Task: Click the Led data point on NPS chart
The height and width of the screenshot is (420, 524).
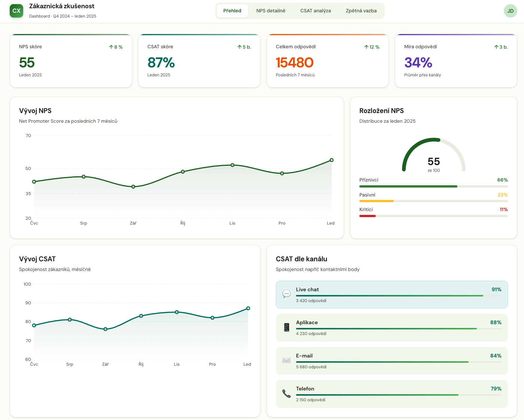Action: 331,160
